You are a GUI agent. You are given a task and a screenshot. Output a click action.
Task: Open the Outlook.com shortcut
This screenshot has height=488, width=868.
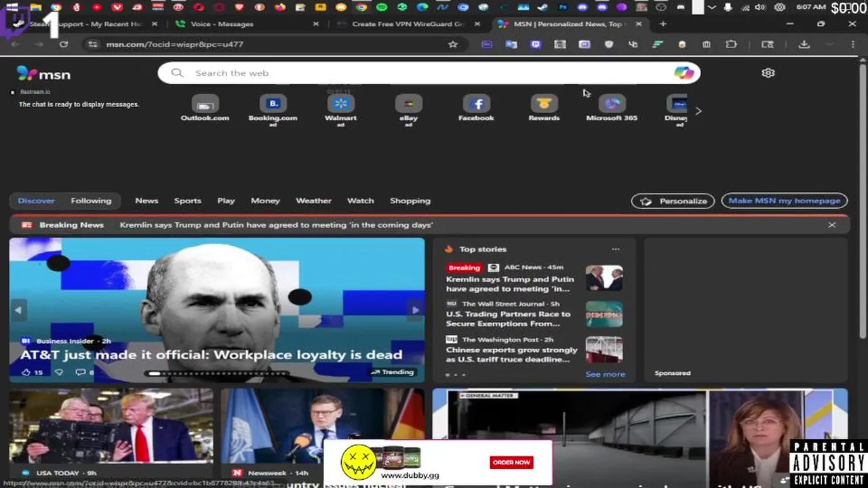coord(205,108)
